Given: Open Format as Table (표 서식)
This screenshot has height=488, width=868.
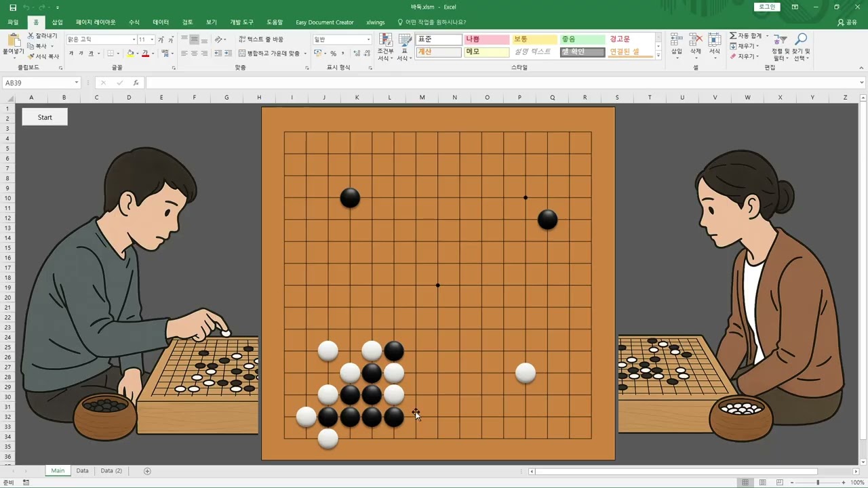Looking at the screenshot, I should tap(405, 47).
